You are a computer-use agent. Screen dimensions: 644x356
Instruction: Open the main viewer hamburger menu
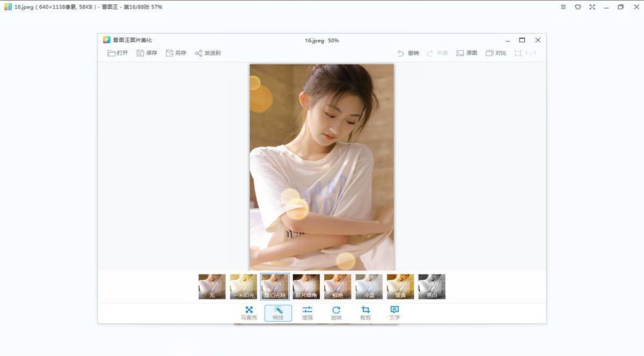click(x=563, y=7)
